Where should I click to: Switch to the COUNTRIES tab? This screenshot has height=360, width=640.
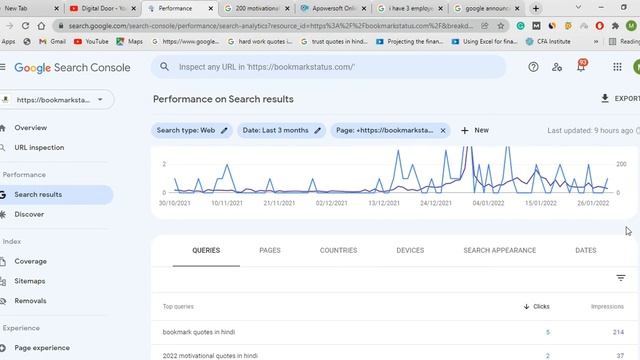[338, 250]
